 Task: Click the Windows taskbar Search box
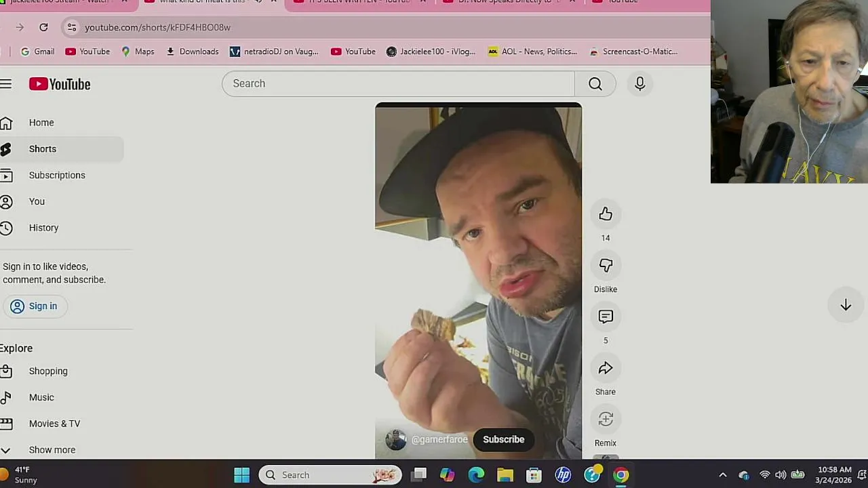coord(330,475)
